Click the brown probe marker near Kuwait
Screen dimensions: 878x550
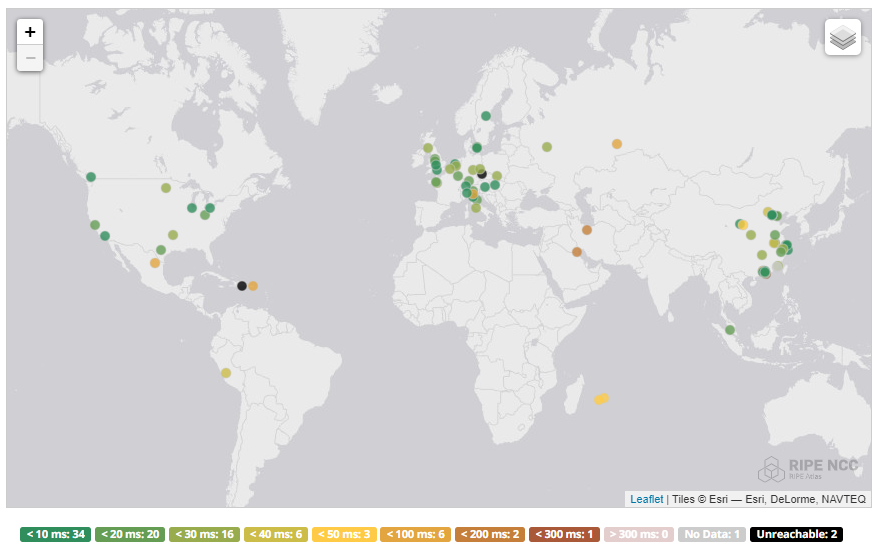pos(577,252)
